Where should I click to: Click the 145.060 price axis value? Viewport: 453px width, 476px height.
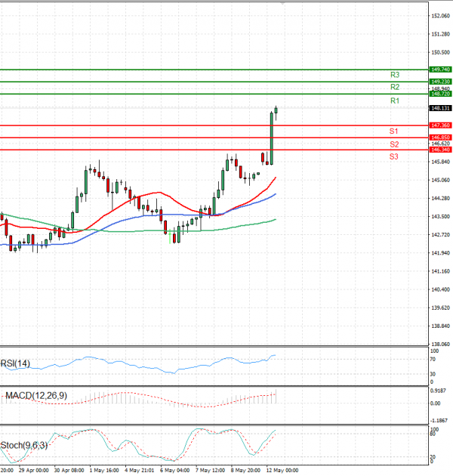441,180
